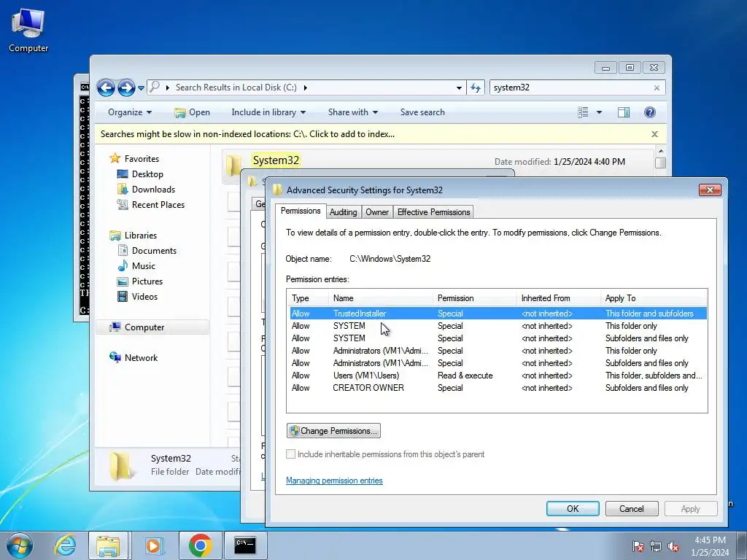Click the system32 search input field

point(571,87)
